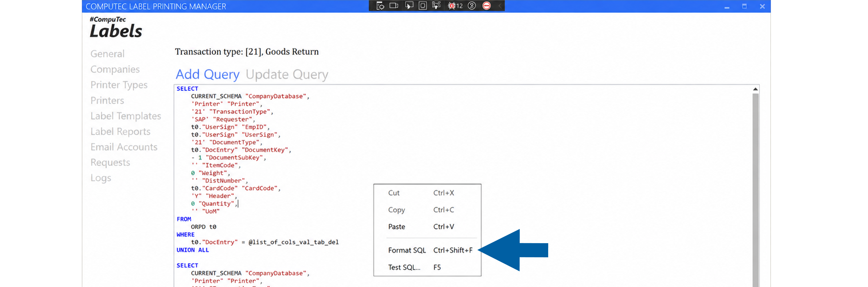Collapse the debug toolbar with the chevron
Image resolution: width=868 pixels, height=287 pixels.
coord(500,6)
